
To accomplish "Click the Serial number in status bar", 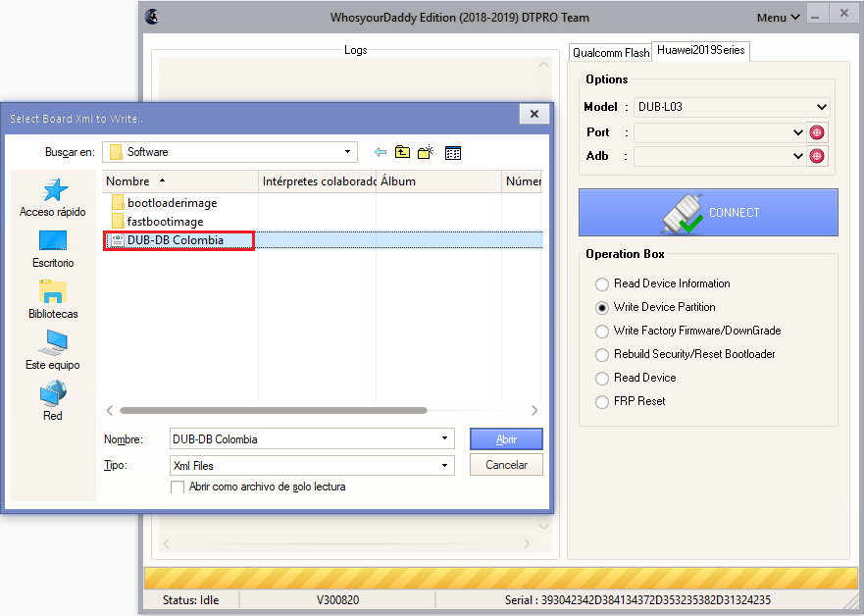I will (x=637, y=600).
